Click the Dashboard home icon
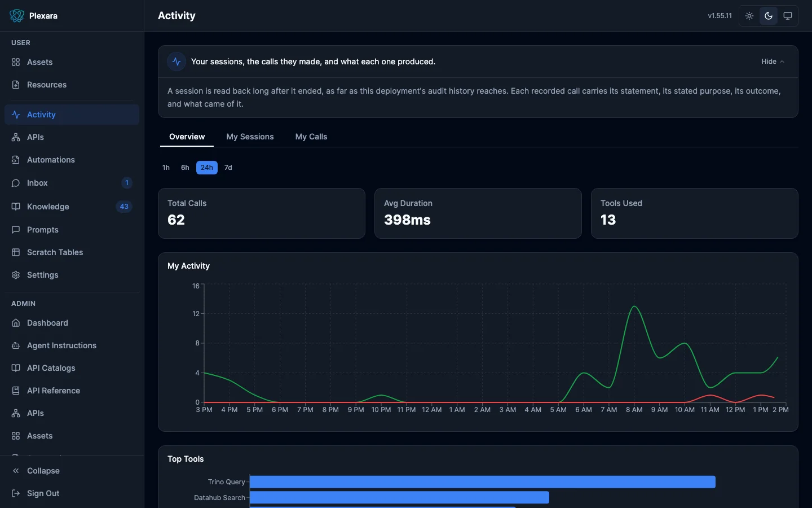Image resolution: width=812 pixels, height=508 pixels. (x=16, y=323)
